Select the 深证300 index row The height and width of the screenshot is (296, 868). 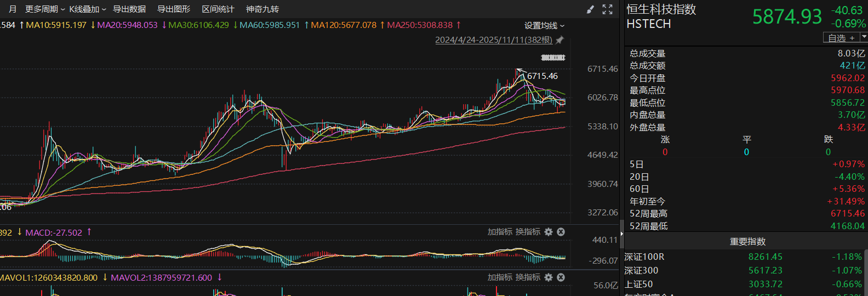click(746, 270)
